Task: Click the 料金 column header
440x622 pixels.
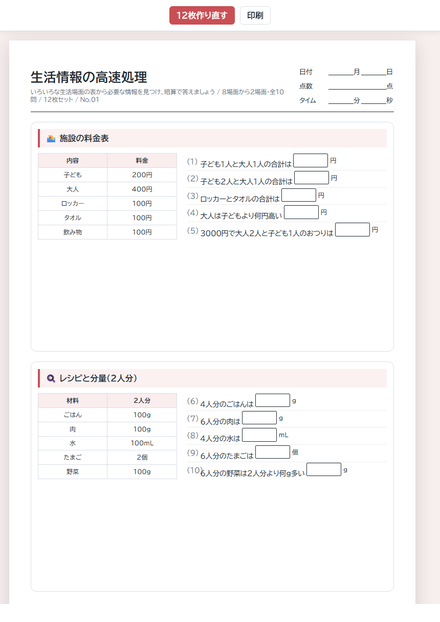Action: point(142,161)
